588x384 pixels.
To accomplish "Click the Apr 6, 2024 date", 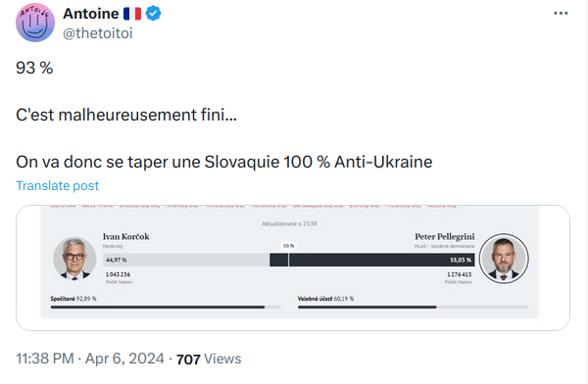I will pos(124,359).
